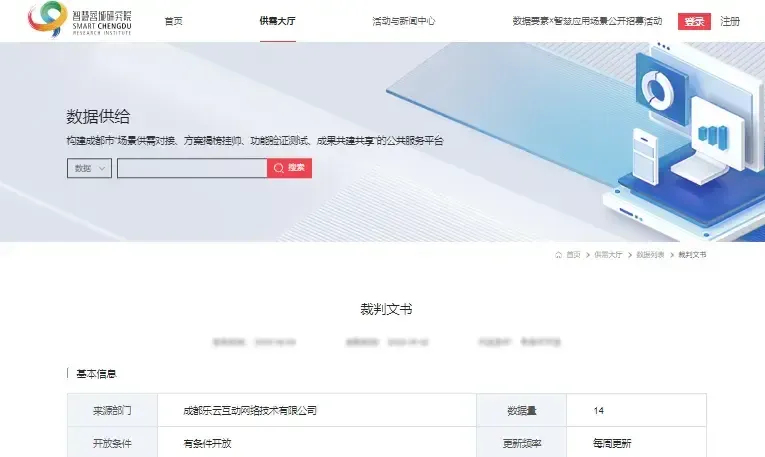Go to 首页 via breadcrumb

[x=573, y=255]
